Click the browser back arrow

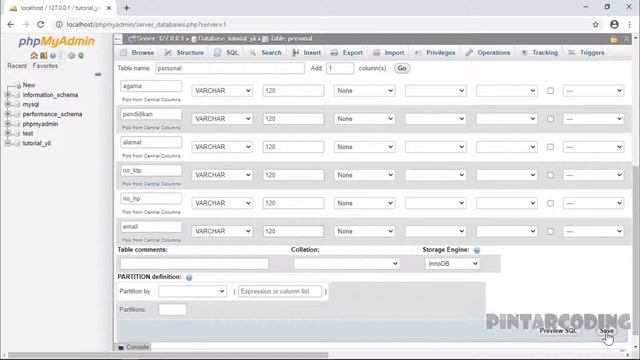(11, 24)
